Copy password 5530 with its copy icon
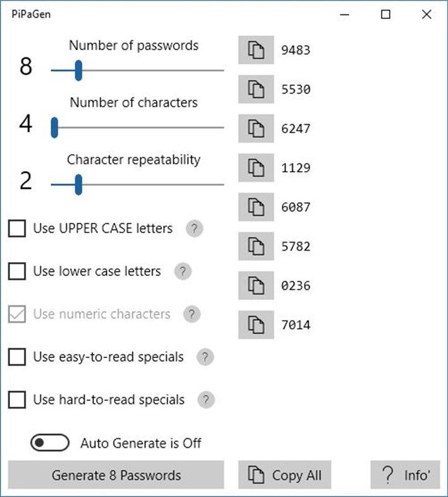Image resolution: width=448 pixels, height=497 pixels. point(256,89)
